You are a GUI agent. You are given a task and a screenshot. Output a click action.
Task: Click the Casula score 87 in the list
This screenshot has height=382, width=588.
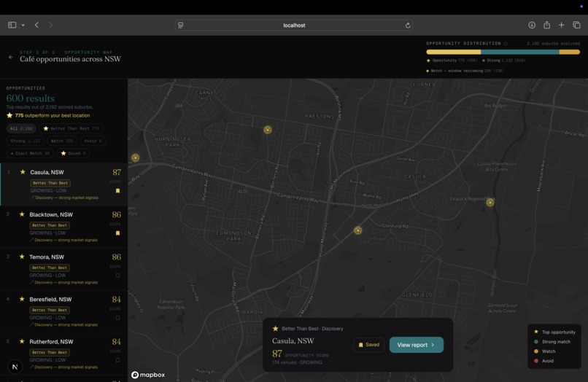click(x=117, y=172)
